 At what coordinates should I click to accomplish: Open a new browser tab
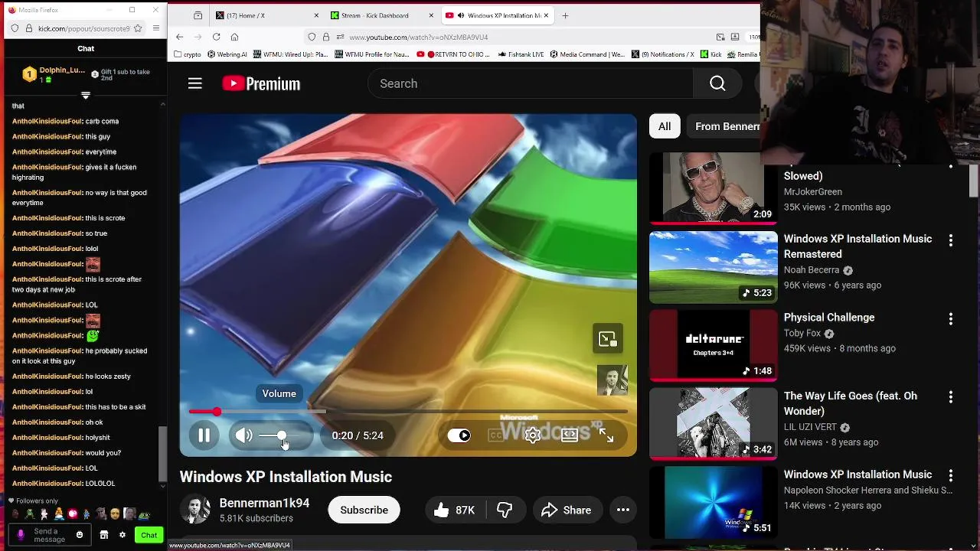coord(565,15)
